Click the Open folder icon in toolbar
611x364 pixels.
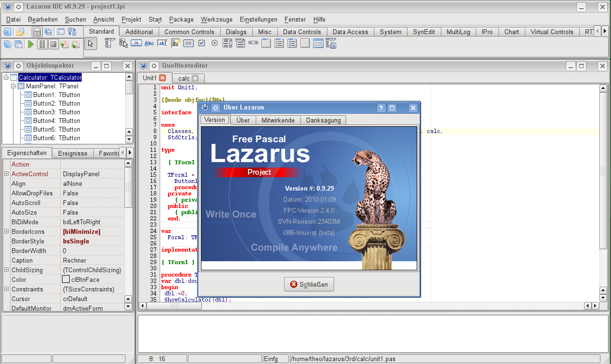20,32
